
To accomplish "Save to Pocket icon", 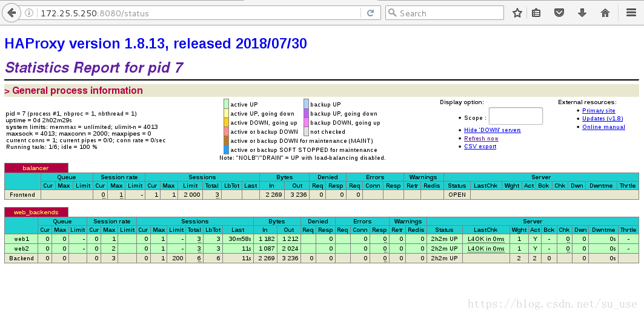I will 559,13.
